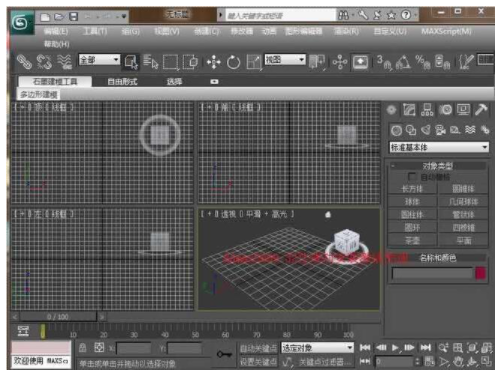This screenshot has width=502, height=380.
Task: Open the Select by Name list icon
Action: (x=151, y=62)
